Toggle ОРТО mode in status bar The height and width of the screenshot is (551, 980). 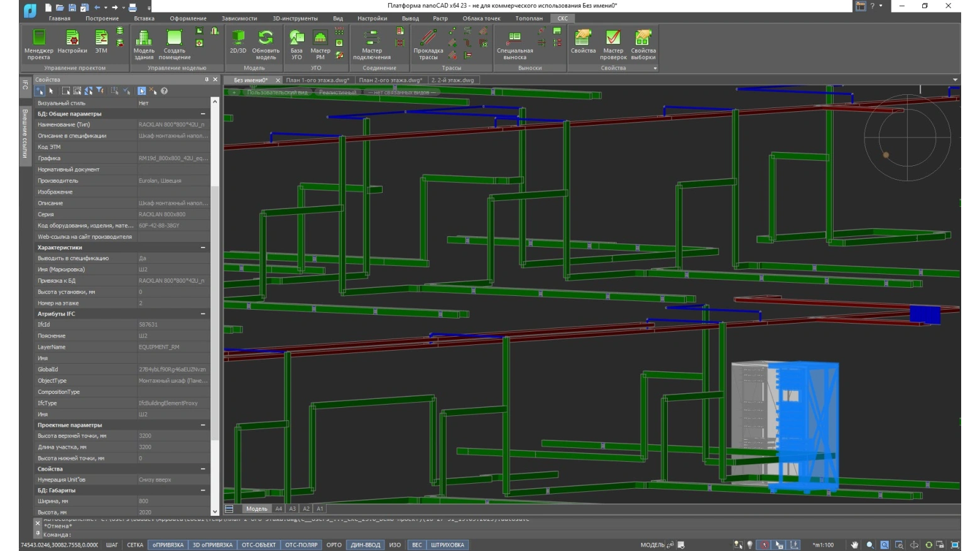(334, 545)
